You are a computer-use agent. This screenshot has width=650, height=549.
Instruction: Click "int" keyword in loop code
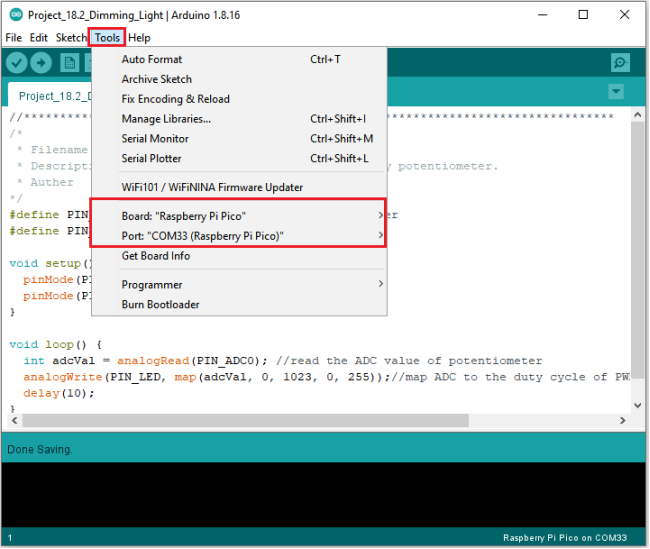tap(34, 361)
